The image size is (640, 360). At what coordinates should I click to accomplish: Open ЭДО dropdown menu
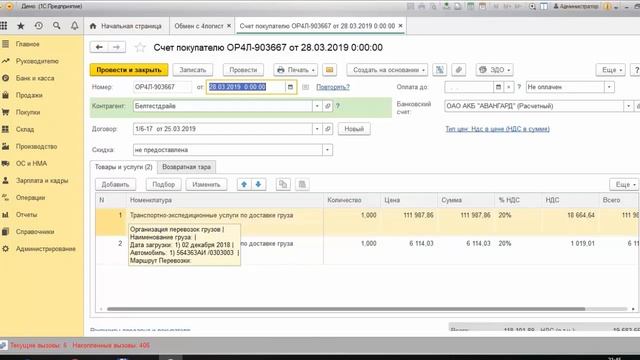click(494, 70)
